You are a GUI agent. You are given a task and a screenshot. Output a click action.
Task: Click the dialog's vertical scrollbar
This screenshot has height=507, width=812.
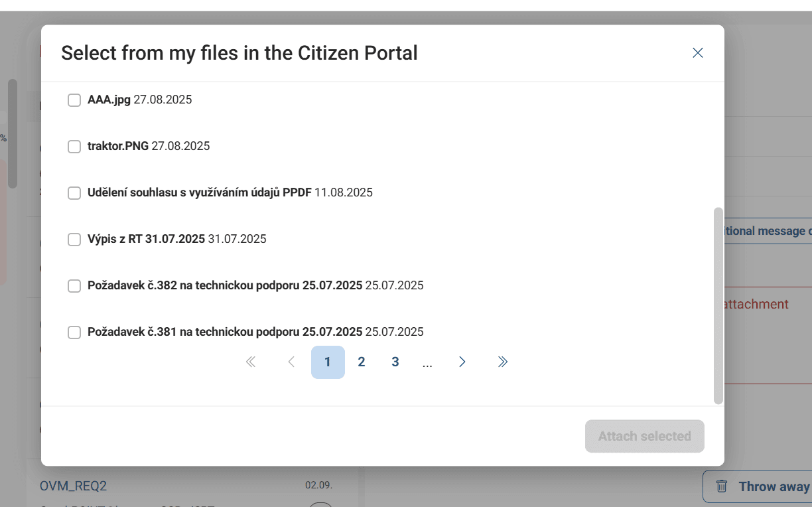[x=718, y=305]
